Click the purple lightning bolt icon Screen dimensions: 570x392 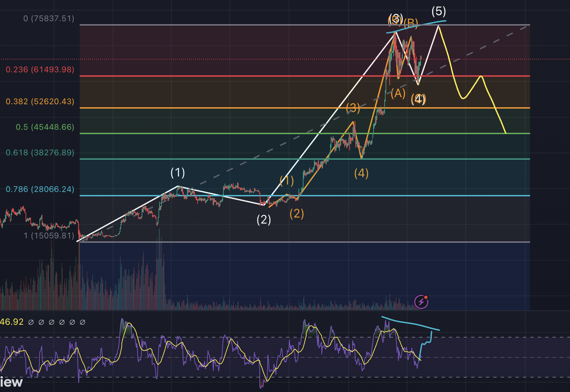421,302
